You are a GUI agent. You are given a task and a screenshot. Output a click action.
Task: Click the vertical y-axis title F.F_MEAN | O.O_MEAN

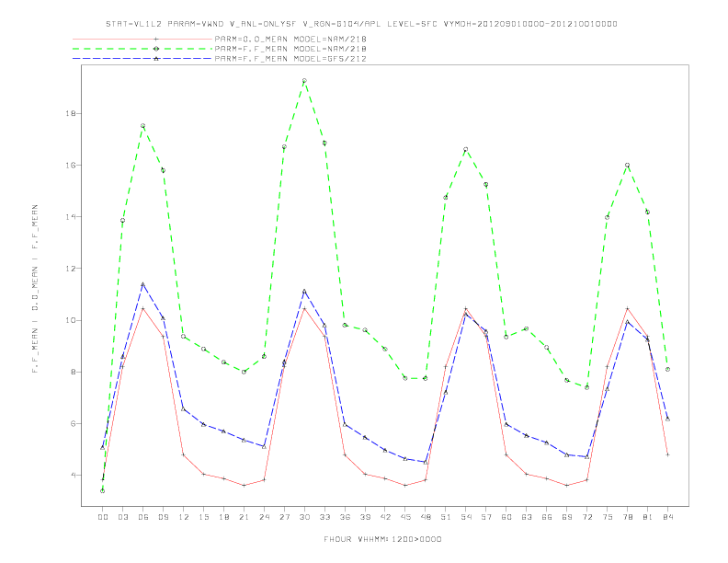[x=35, y=289]
